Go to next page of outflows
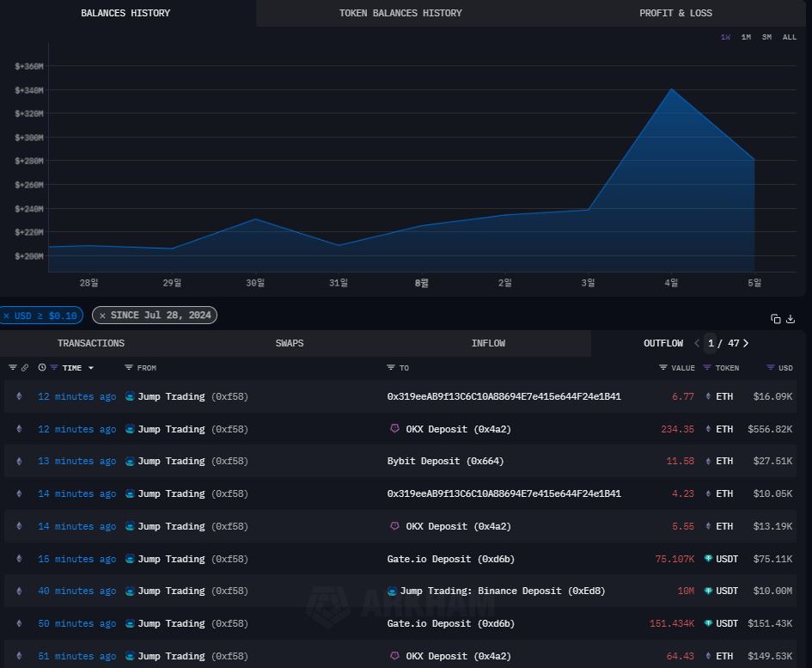This screenshot has height=668, width=812. [746, 343]
